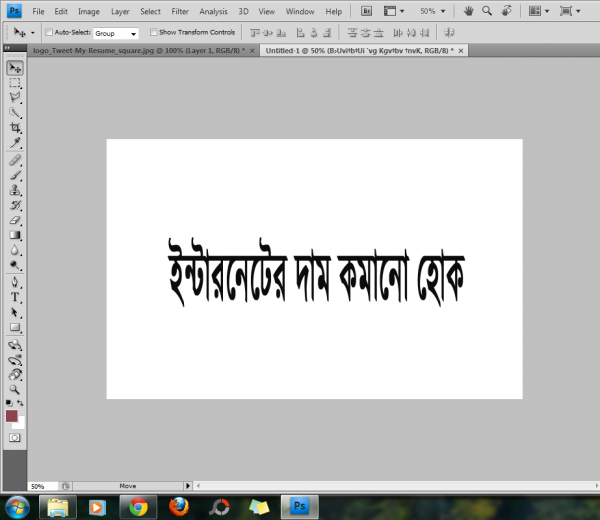Open the Windows Start menu

pos(17,506)
